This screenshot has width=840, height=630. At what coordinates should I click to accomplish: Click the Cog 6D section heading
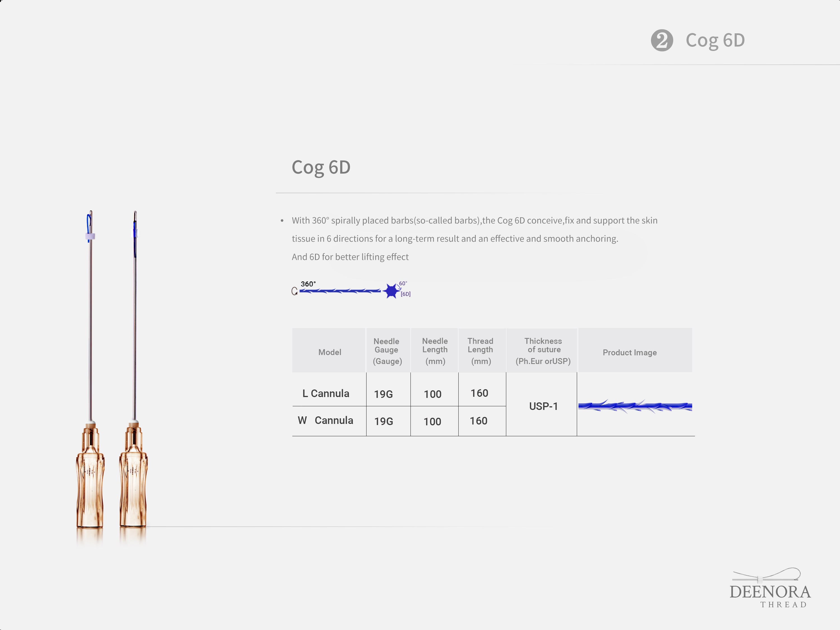[x=321, y=167]
